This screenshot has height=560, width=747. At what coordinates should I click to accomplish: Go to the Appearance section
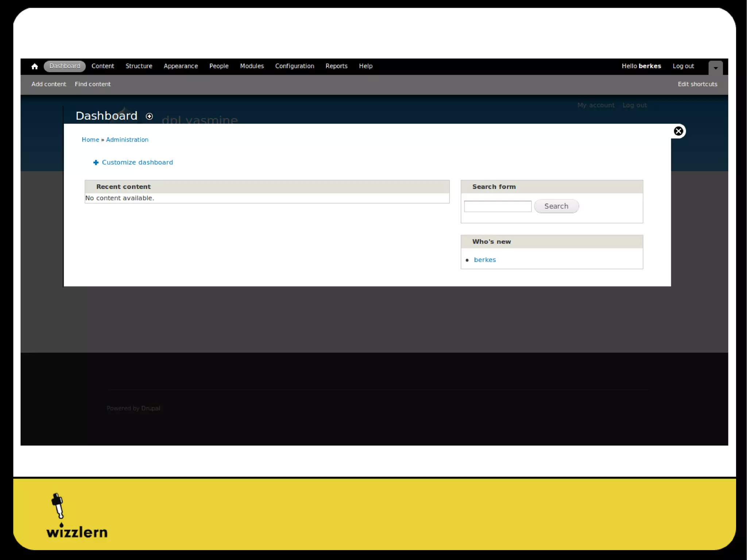point(181,66)
